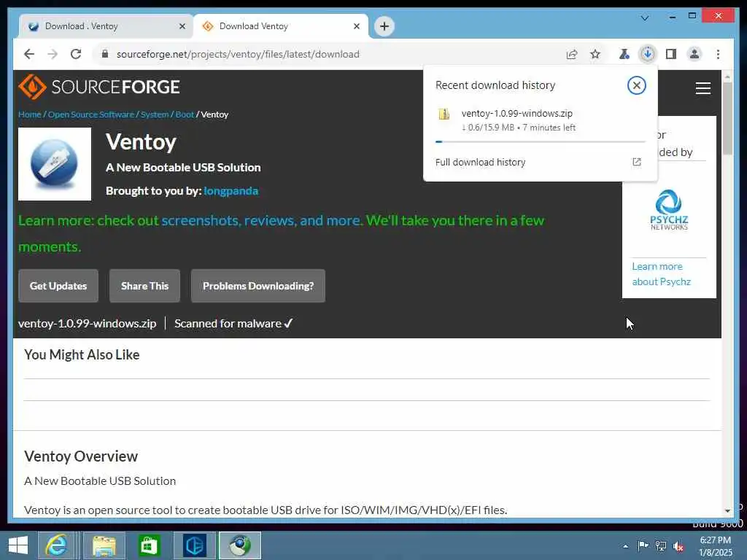This screenshot has height=560, width=747.
Task: Click the scrollbar down arrow
Action: pyautogui.click(x=727, y=511)
